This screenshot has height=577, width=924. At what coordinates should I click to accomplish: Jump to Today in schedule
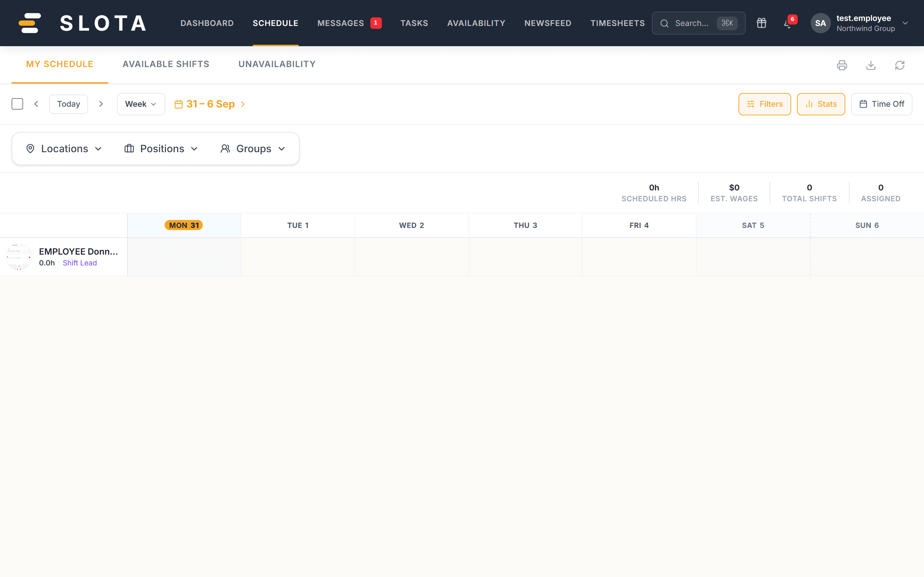pyautogui.click(x=69, y=104)
